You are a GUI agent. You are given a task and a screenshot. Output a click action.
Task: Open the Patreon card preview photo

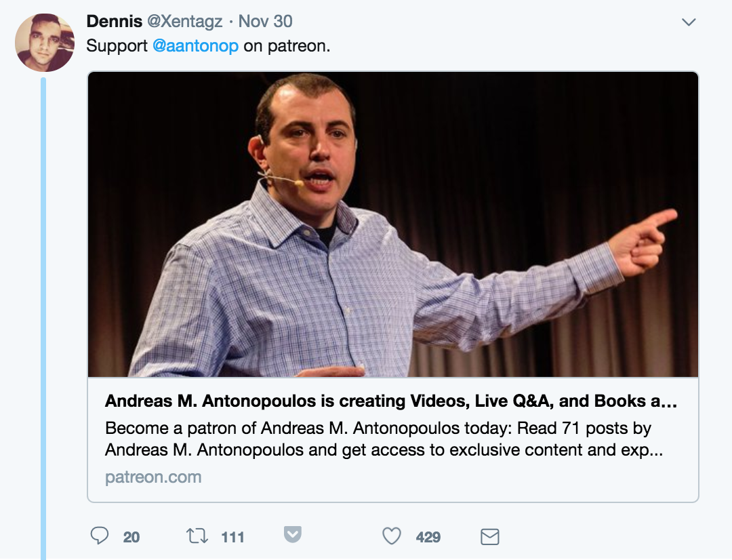(392, 224)
